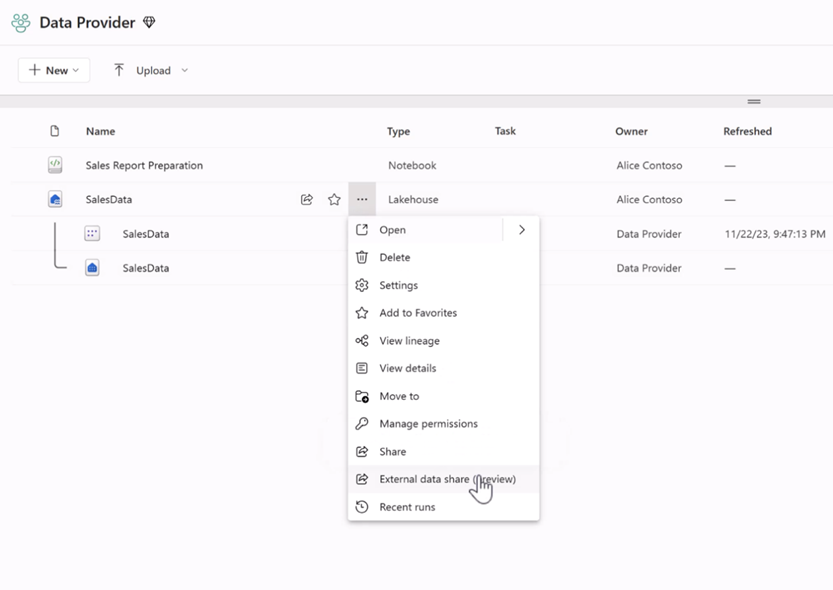Click Alice Contoso owner on the Notebook row
The height and width of the screenshot is (590, 833).
click(x=649, y=165)
